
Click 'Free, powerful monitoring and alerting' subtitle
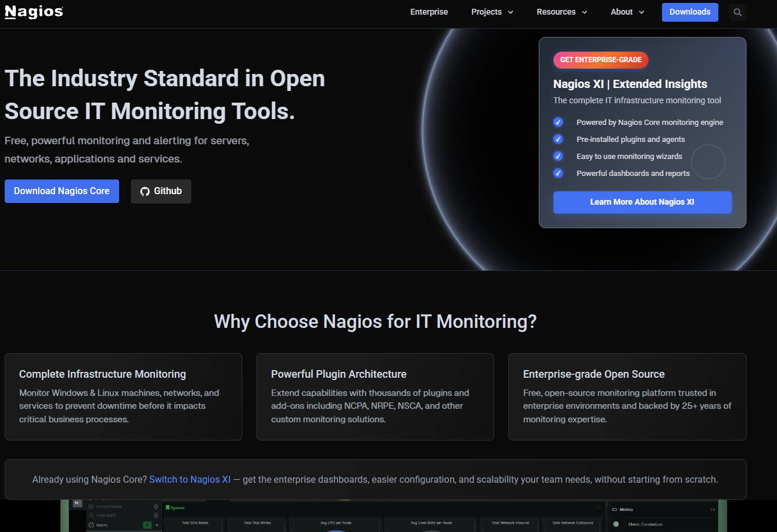pyautogui.click(x=127, y=150)
